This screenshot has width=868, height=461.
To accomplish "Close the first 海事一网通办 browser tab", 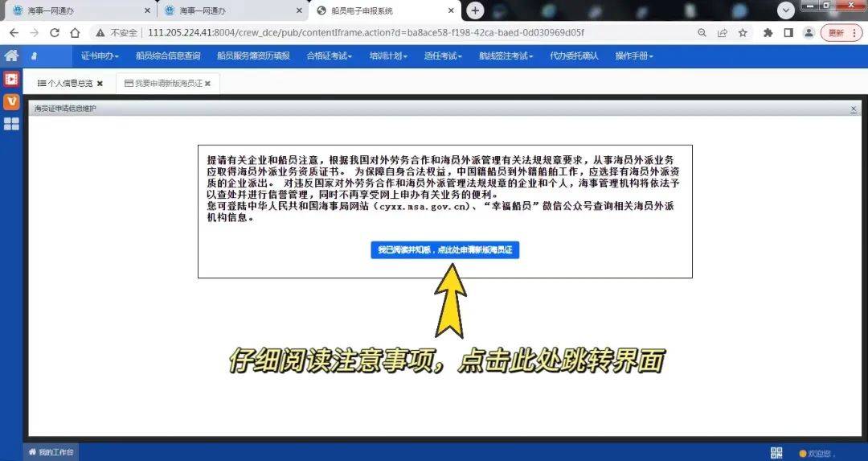I will click(x=147, y=10).
